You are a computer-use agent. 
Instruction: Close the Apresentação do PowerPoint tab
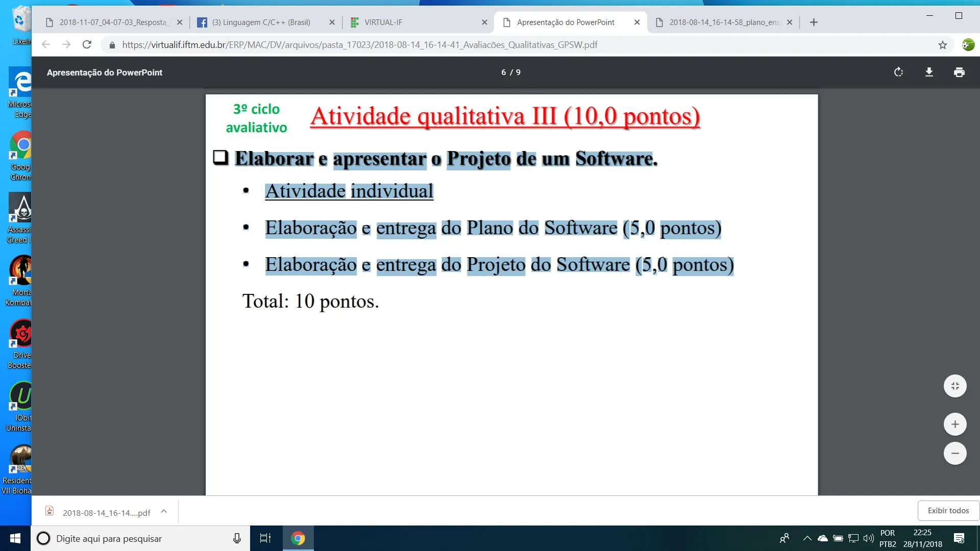(x=637, y=22)
